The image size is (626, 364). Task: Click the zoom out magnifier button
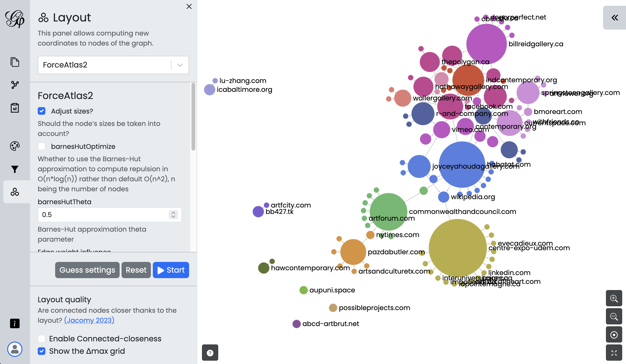(x=614, y=316)
